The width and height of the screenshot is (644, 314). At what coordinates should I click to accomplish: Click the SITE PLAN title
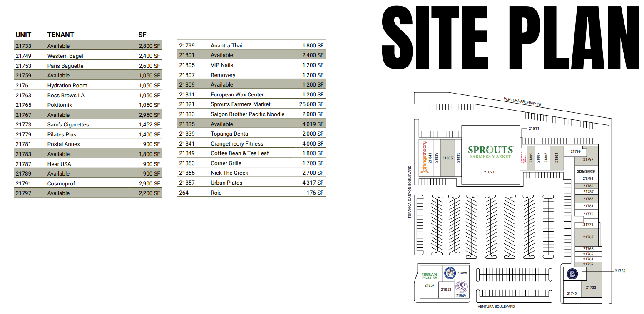point(510,38)
